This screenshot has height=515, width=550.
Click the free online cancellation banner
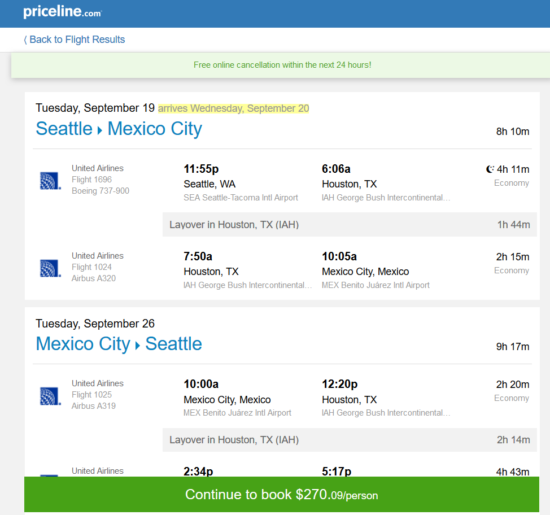(x=281, y=65)
